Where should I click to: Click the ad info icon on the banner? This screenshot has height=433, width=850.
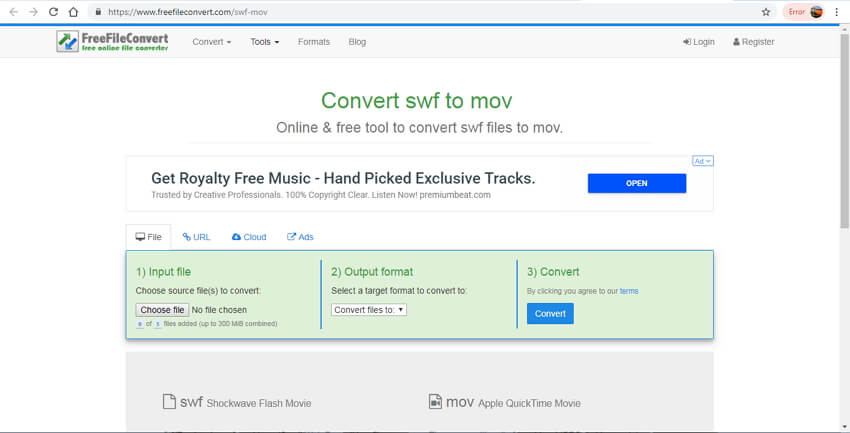point(702,160)
